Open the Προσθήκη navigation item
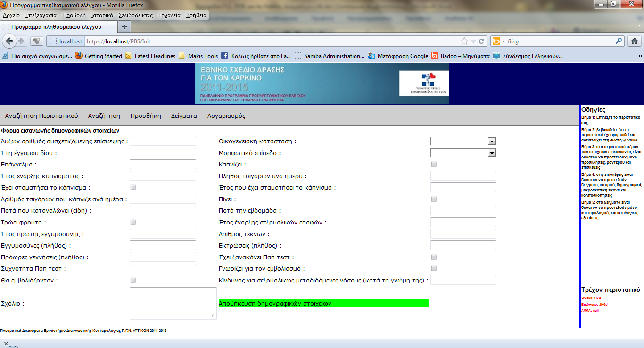The height and width of the screenshot is (348, 644). tap(146, 116)
